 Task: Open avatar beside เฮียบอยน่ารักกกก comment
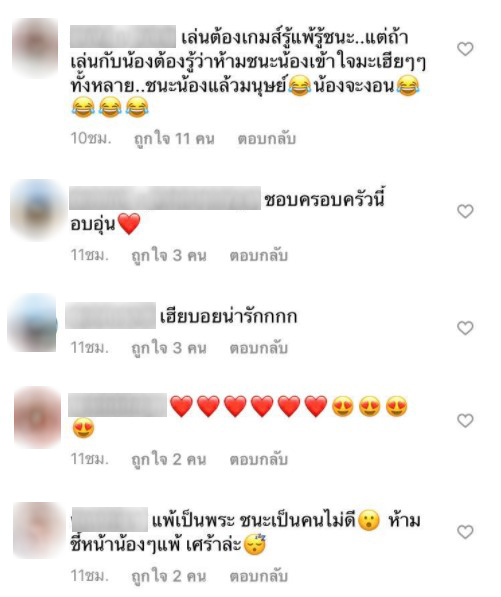[32, 323]
